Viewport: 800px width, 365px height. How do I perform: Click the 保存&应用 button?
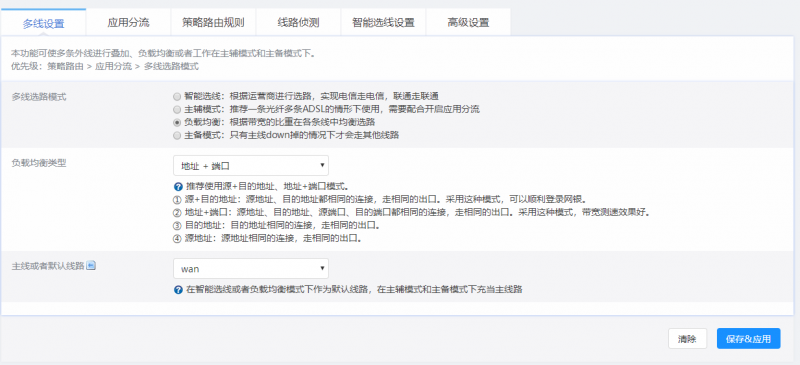click(x=748, y=338)
